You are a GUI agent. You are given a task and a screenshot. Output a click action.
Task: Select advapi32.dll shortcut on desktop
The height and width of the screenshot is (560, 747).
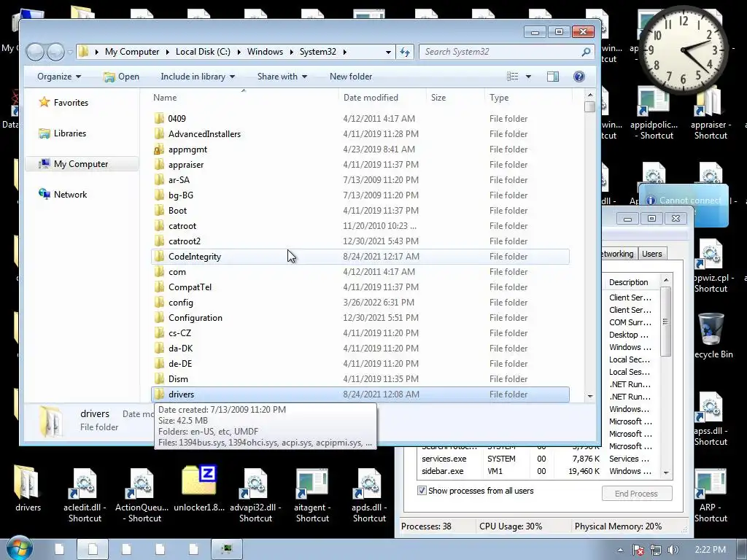click(x=255, y=494)
